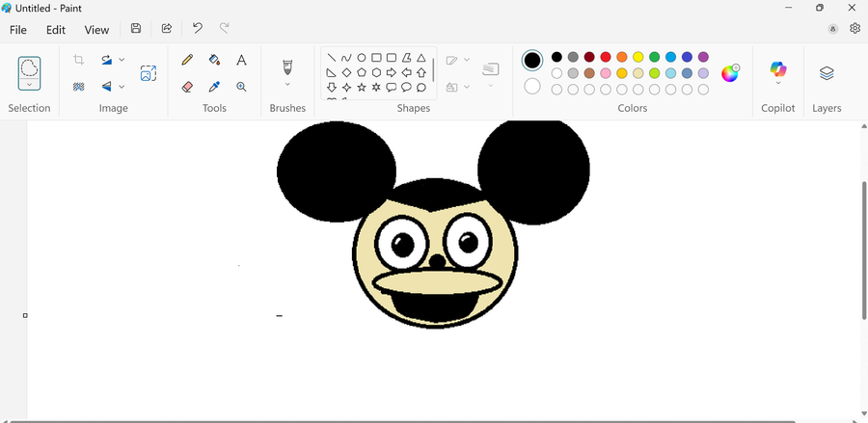Screen dimensions: 868x423
Task: Pick the orange color swatch
Action: pyautogui.click(x=622, y=57)
